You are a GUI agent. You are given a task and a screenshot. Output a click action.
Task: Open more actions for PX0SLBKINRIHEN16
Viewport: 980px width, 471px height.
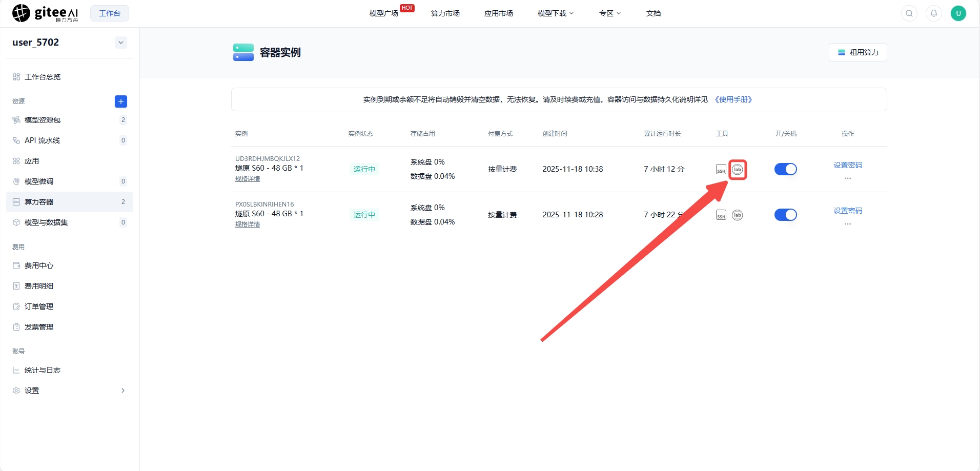click(848, 224)
